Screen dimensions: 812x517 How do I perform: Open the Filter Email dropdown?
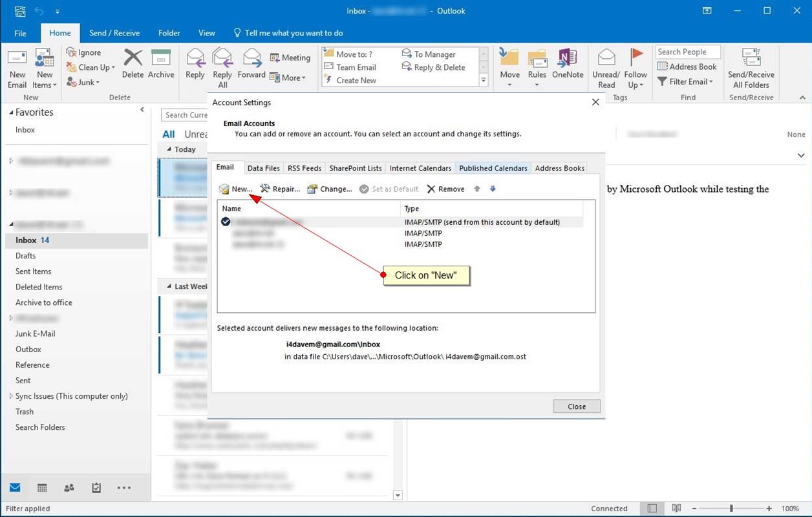click(685, 81)
